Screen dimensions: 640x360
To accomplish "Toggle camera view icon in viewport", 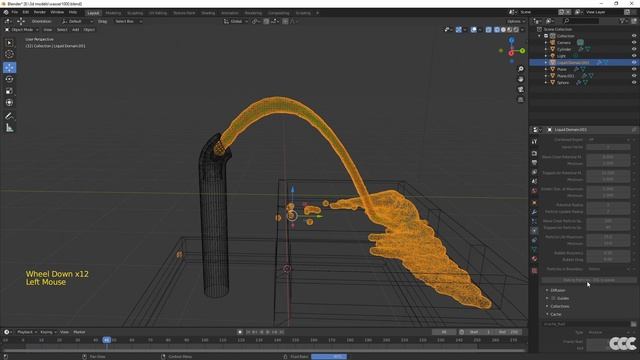I will [x=521, y=89].
